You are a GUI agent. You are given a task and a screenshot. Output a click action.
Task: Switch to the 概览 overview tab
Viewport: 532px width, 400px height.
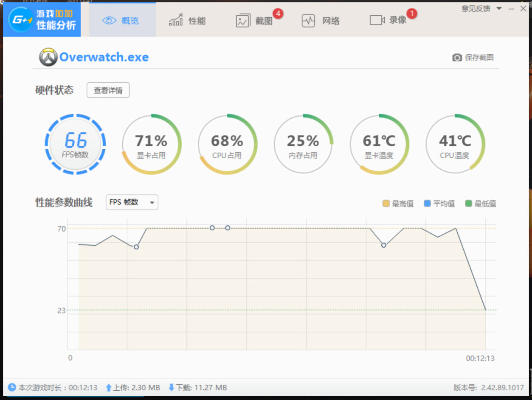(x=122, y=20)
